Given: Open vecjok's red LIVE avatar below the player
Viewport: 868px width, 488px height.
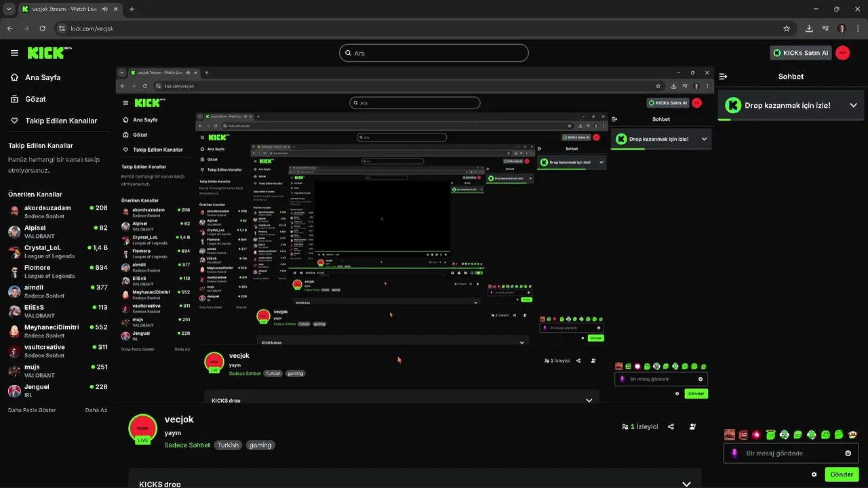Looking at the screenshot, I should (142, 429).
